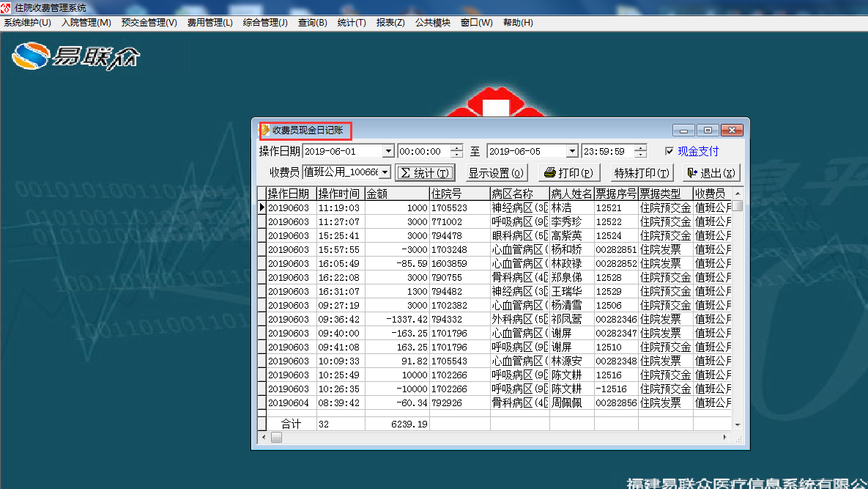Click the end time field 23:59:59
The width and height of the screenshot is (868, 489).
coord(608,151)
